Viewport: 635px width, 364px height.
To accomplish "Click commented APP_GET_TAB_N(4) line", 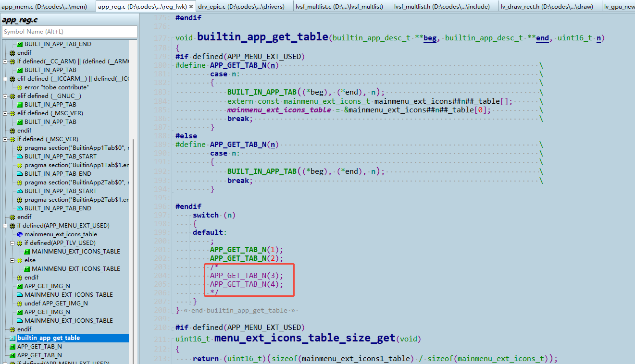I will click(x=247, y=284).
